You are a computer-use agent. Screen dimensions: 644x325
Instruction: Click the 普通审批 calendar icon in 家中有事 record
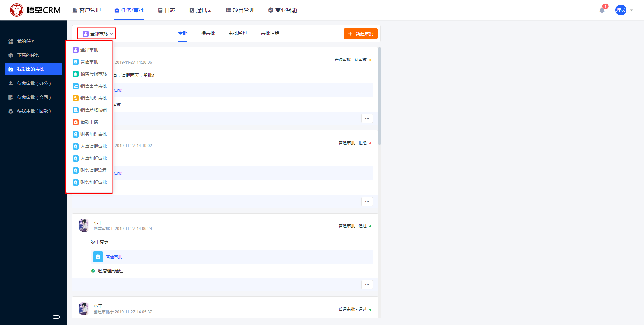click(98, 257)
